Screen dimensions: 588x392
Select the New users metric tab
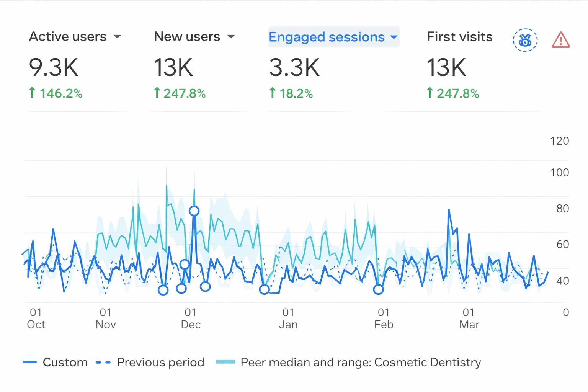point(187,37)
